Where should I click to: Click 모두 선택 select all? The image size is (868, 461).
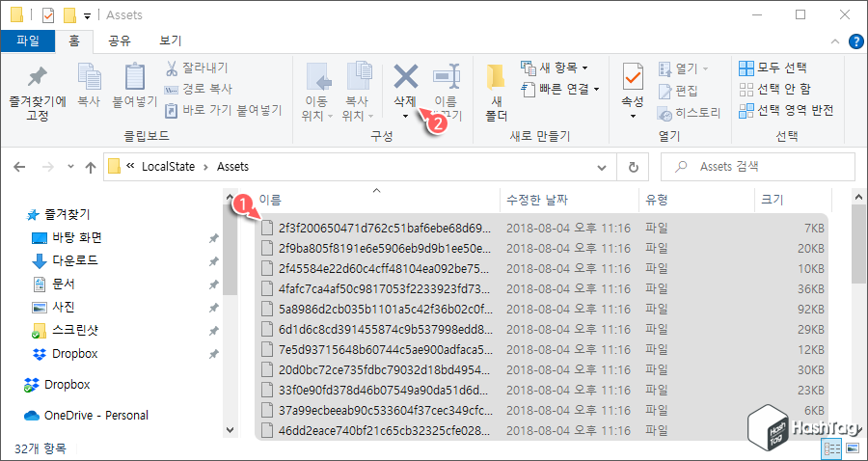tap(773, 68)
